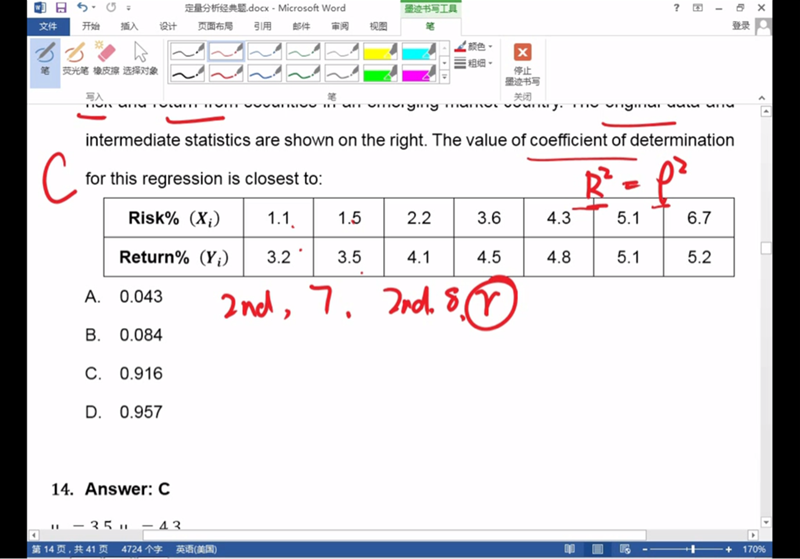
Task: Redo the last action
Action: (x=111, y=8)
